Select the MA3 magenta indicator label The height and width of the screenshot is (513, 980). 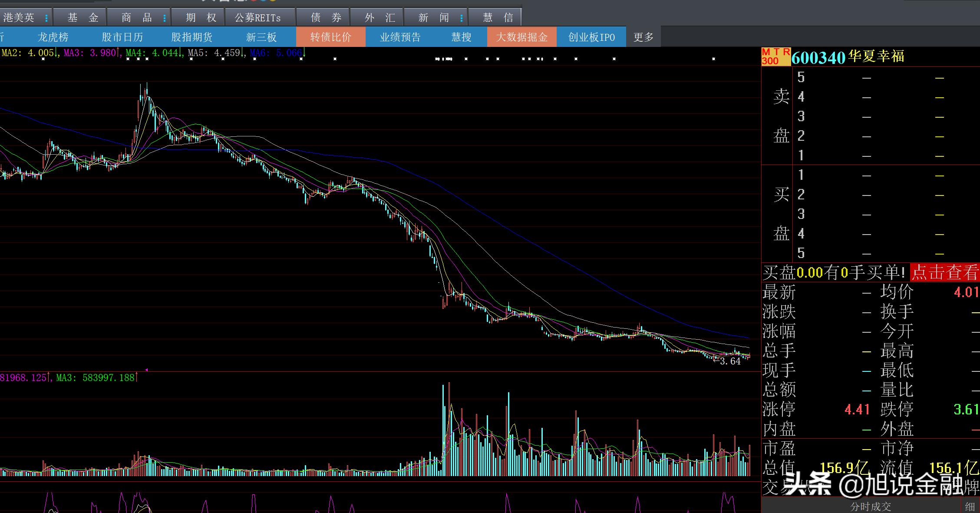pos(90,53)
